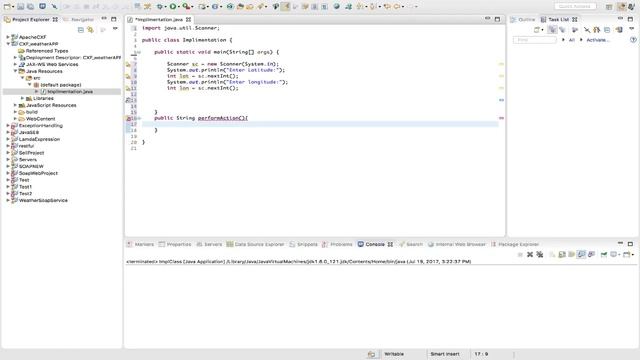Click the Quick Access search field
This screenshot has height=360, width=640.
click(x=575, y=6)
